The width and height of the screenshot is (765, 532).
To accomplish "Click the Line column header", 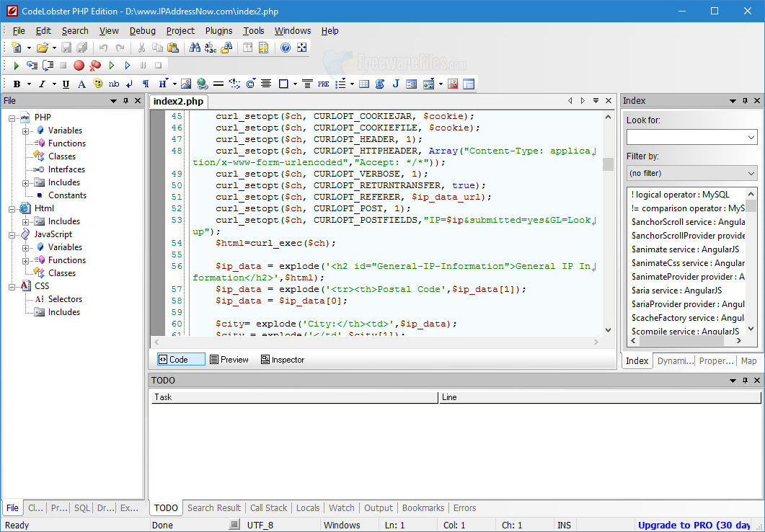I will (600, 397).
